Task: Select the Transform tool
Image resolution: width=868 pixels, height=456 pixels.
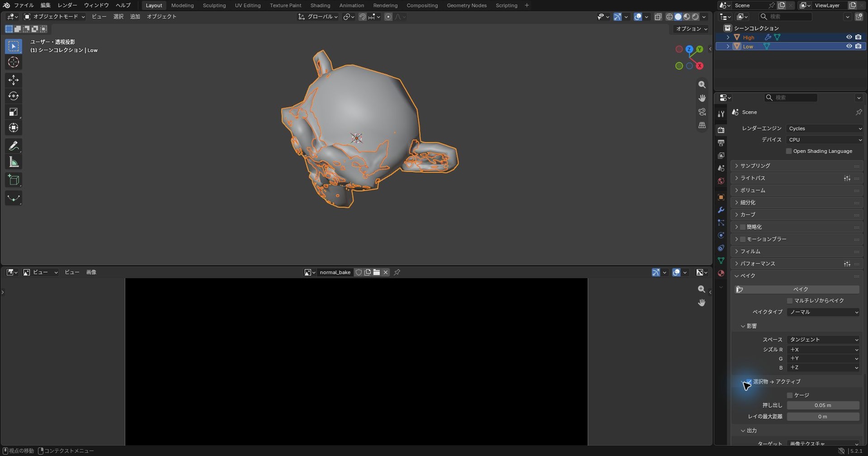Action: pos(14,128)
